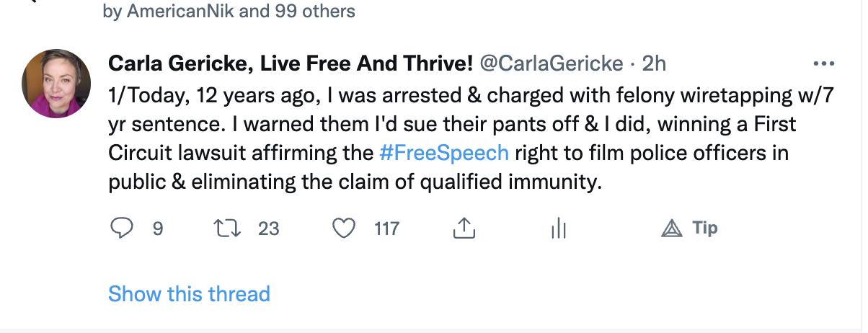Follow the #FreeSpeech hashtag link
868x333 pixels.
(445, 154)
